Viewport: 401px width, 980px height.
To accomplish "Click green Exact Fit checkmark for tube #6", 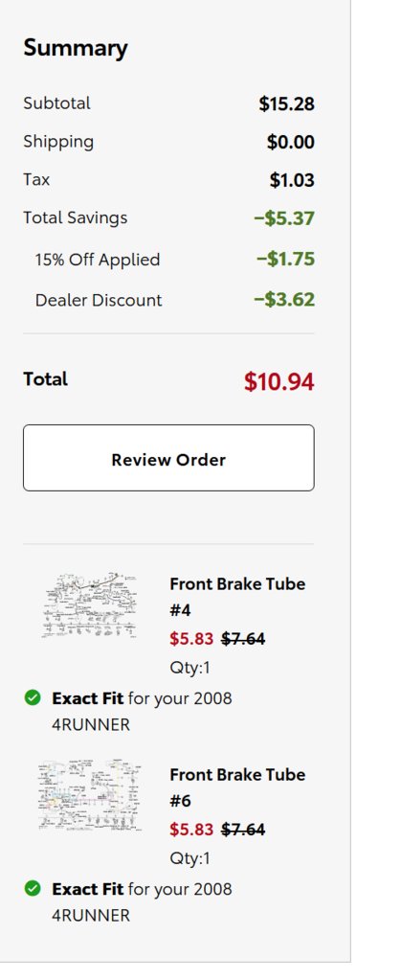I will 33,888.
